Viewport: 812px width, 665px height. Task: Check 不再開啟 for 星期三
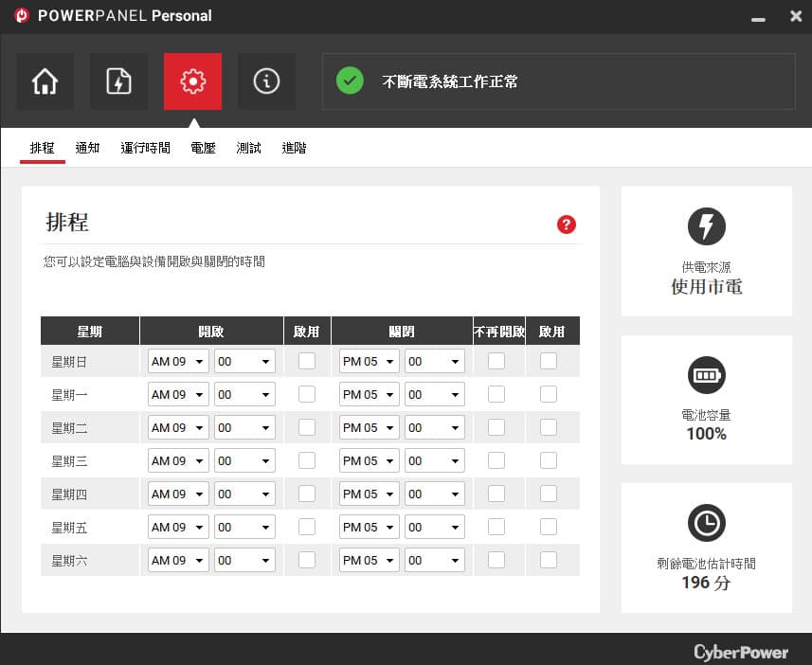click(x=496, y=460)
